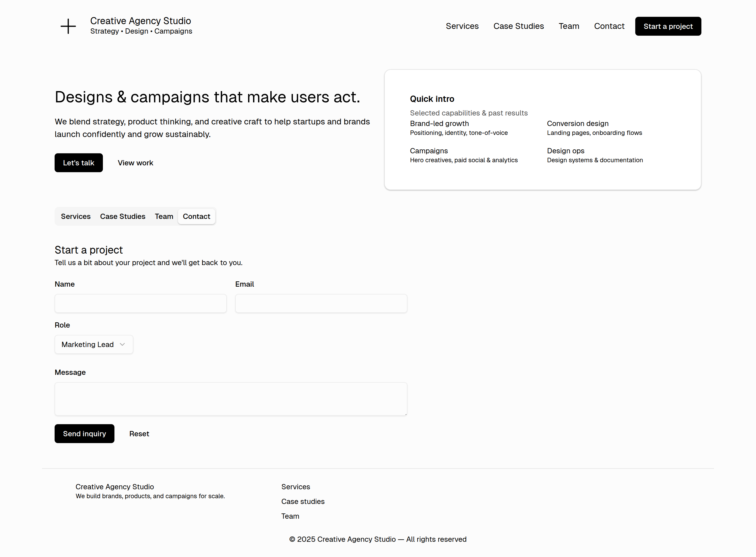Click Contact in the header navigation
The height and width of the screenshot is (557, 756).
pyautogui.click(x=609, y=26)
